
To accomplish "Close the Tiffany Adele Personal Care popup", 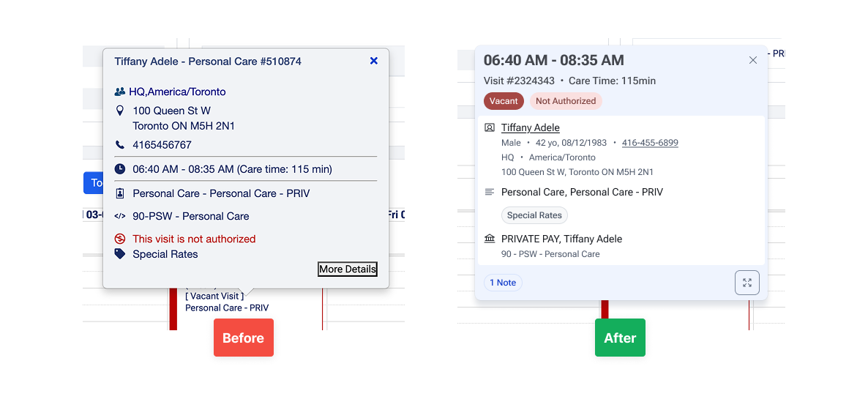I will (x=373, y=61).
